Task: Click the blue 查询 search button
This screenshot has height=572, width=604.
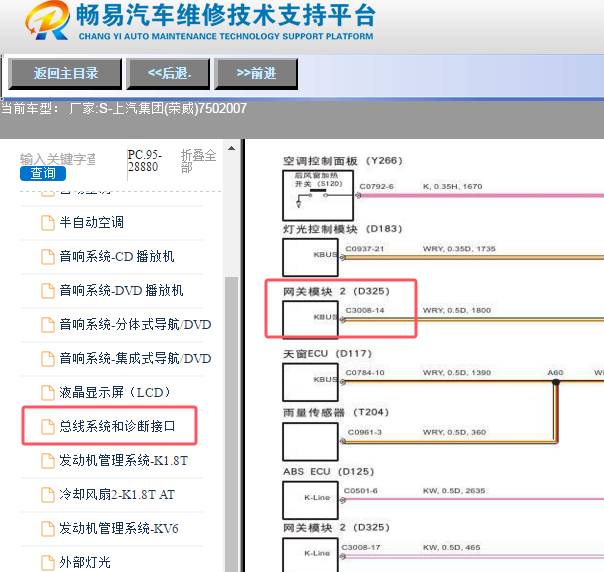Action: pyautogui.click(x=43, y=173)
